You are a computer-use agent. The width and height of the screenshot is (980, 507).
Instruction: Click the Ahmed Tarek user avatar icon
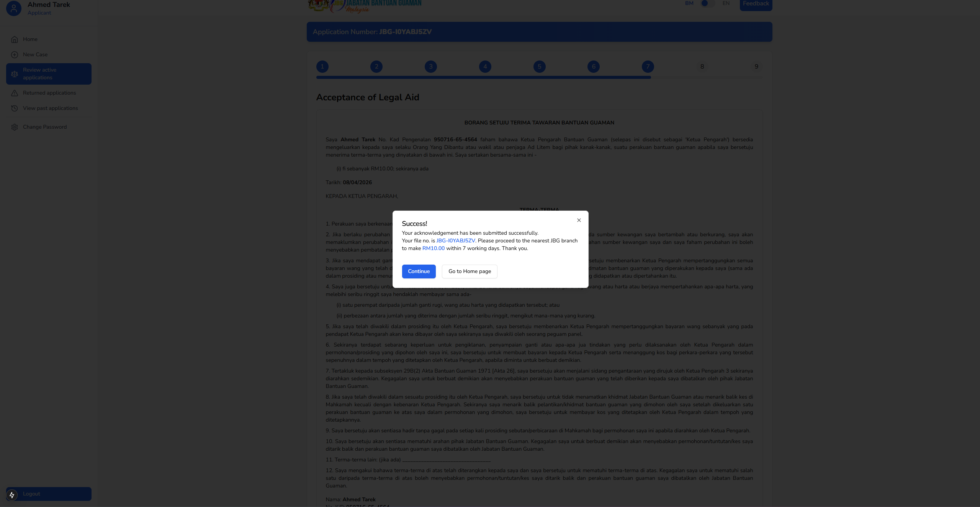pos(14,8)
